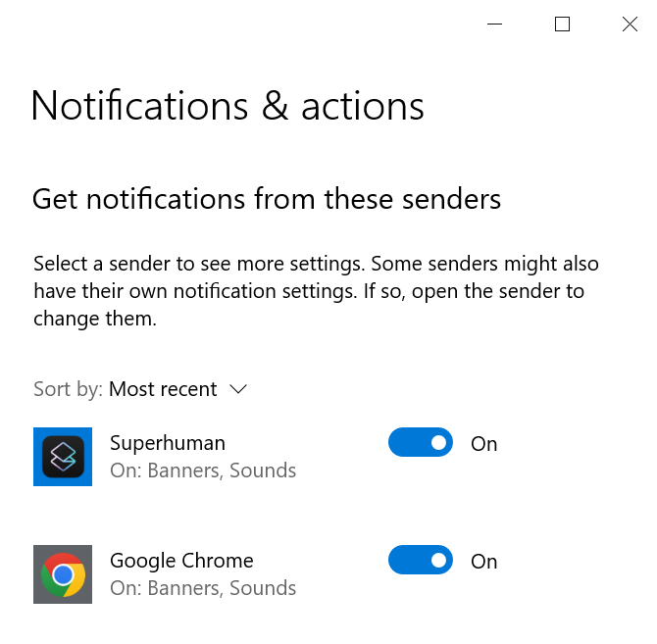Click Google Chrome's "On: Banners, Sounds" subtitle
The height and width of the screenshot is (644, 657).
[203, 588]
